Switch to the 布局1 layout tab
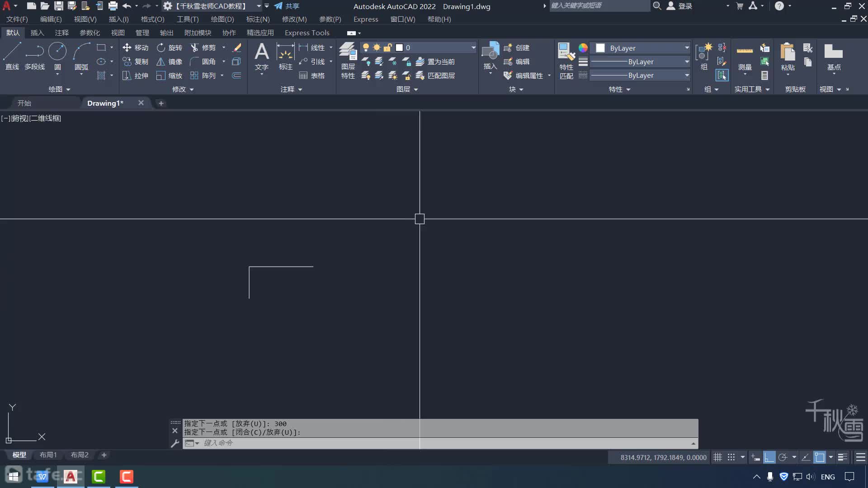Image resolution: width=868 pixels, height=488 pixels. coord(48,455)
